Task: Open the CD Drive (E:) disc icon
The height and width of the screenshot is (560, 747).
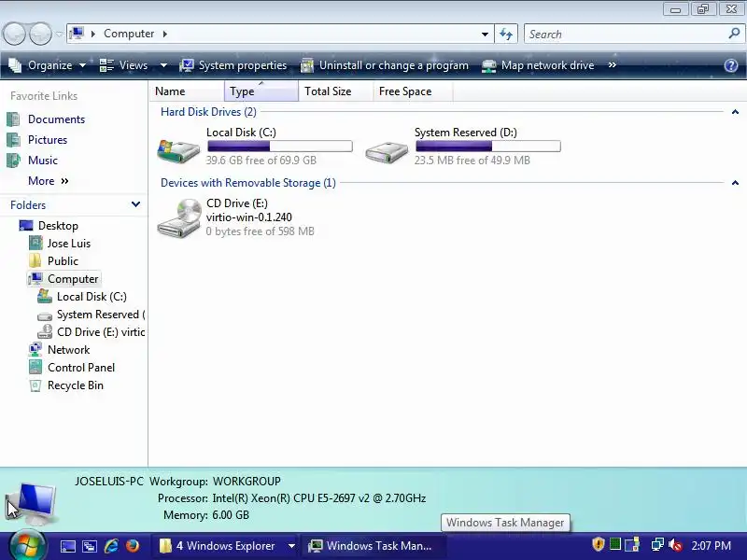Action: (180, 217)
